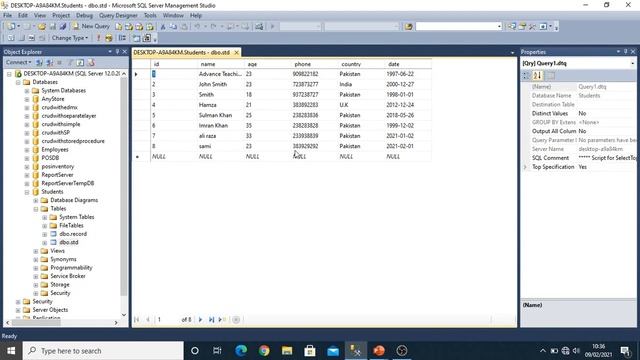Click the Open File folder icon
The image size is (640, 360).
click(42, 27)
